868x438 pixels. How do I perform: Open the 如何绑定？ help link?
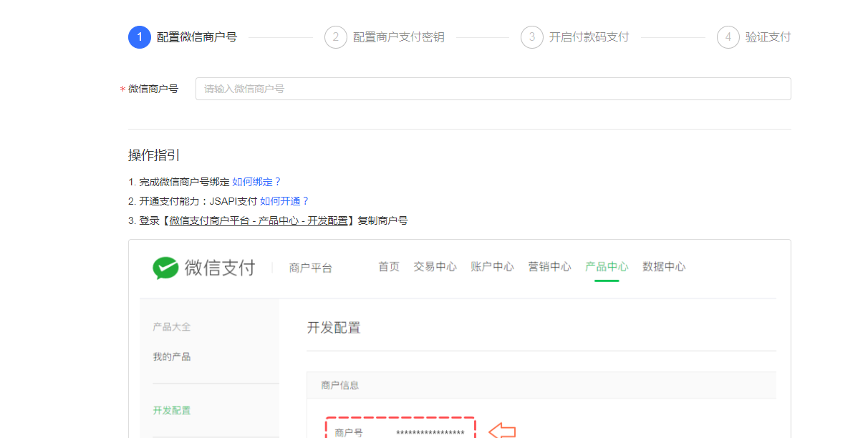pyautogui.click(x=256, y=182)
